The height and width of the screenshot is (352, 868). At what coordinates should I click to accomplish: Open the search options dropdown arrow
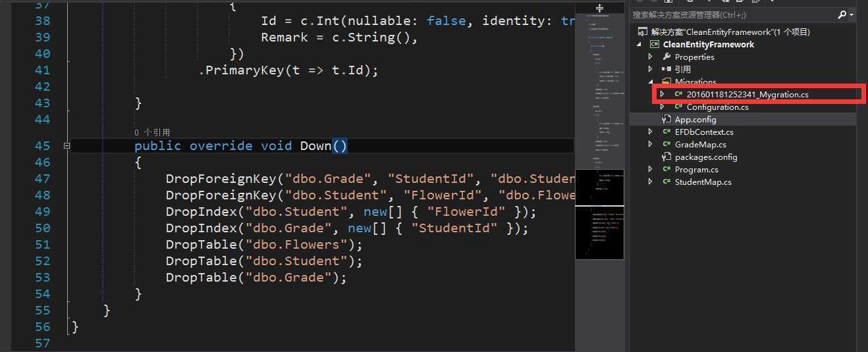tap(851, 14)
